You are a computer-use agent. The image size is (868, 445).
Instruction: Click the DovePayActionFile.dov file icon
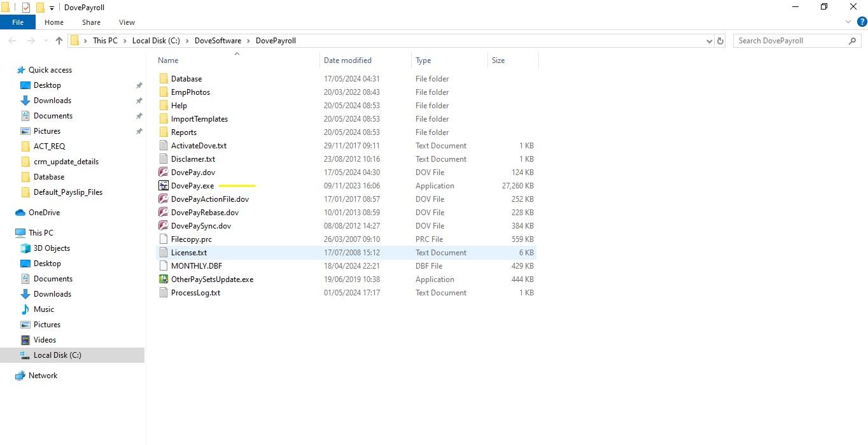(x=164, y=199)
